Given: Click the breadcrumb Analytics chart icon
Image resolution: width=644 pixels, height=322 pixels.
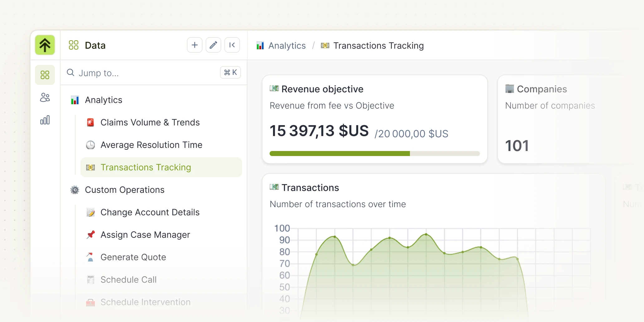Looking at the screenshot, I should coord(260,46).
